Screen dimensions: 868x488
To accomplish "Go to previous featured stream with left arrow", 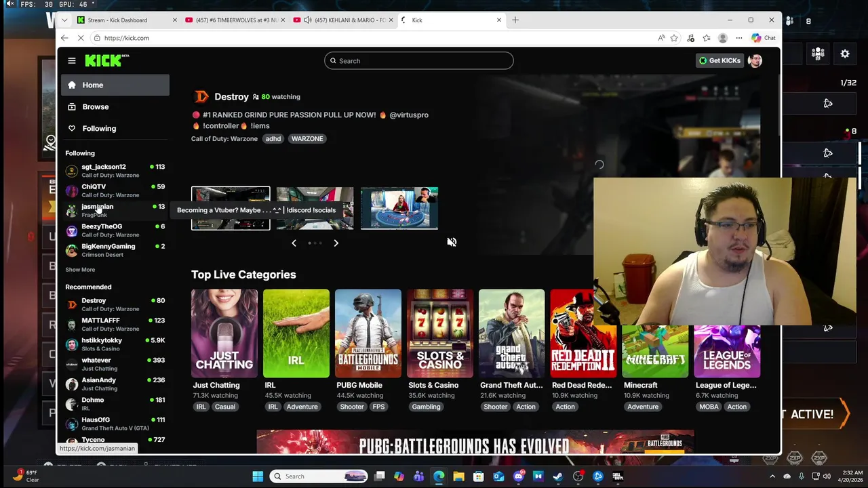I will (x=294, y=243).
